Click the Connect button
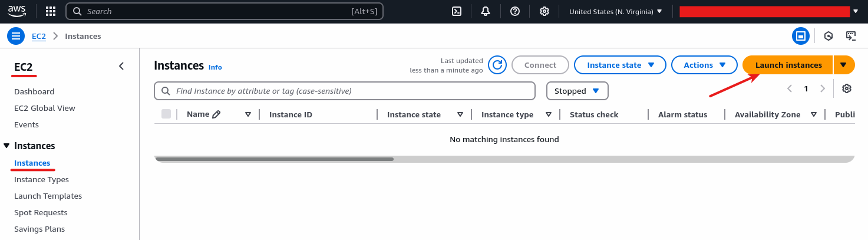The height and width of the screenshot is (240, 868). [x=540, y=65]
